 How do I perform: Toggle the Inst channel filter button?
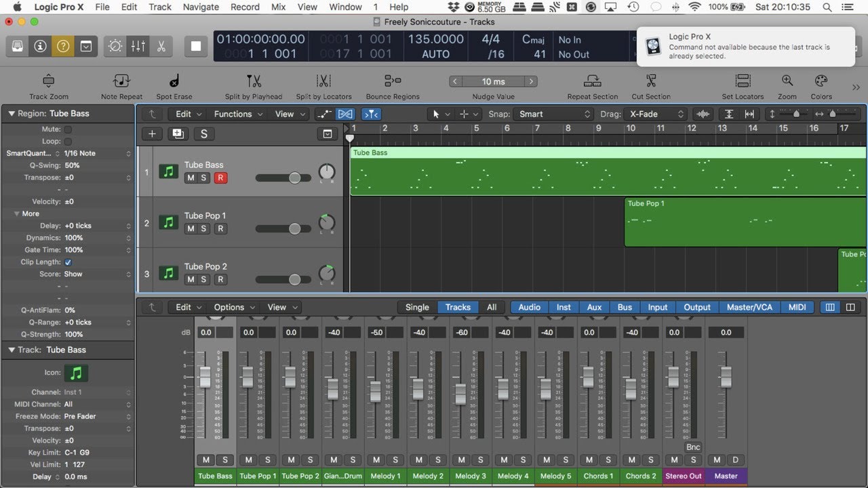point(564,307)
